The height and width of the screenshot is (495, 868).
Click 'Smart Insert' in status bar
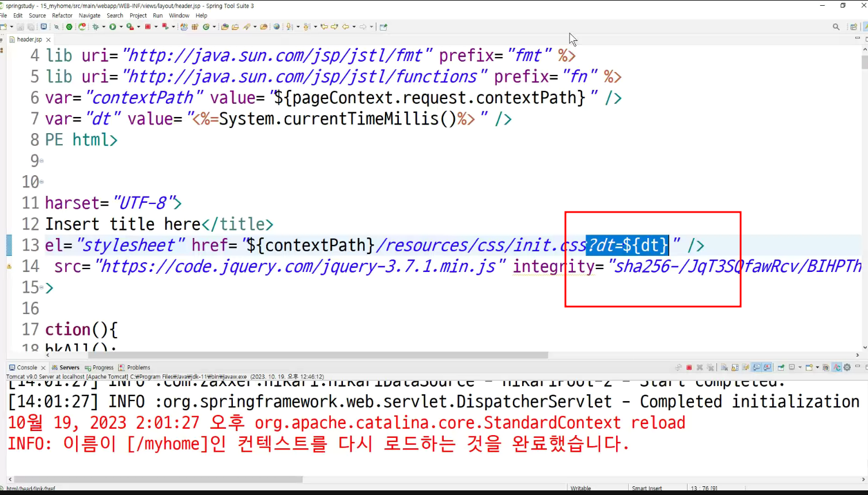click(x=647, y=488)
